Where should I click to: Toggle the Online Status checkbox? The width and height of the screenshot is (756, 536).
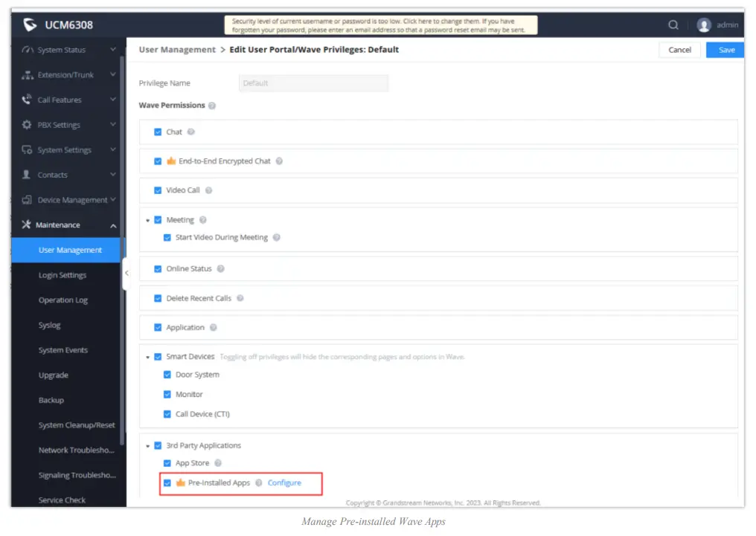[x=158, y=269]
